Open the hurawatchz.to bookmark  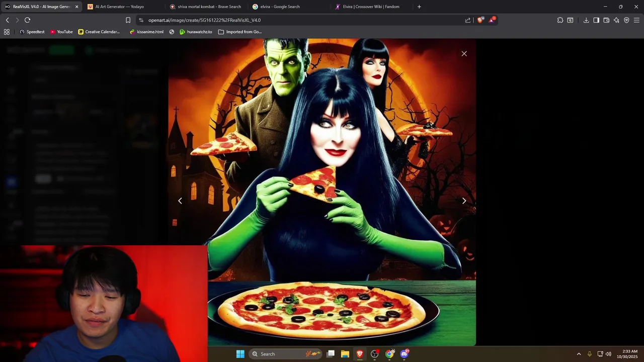(x=196, y=32)
